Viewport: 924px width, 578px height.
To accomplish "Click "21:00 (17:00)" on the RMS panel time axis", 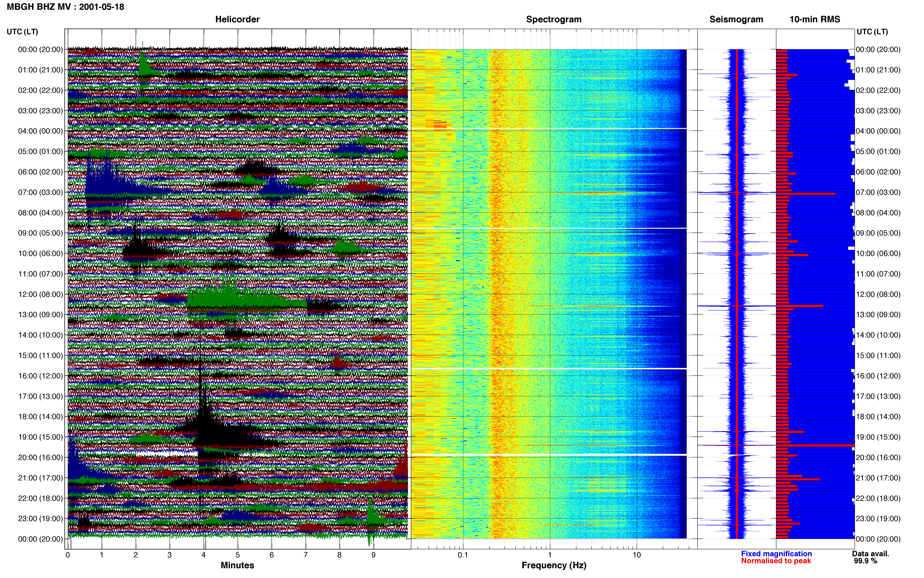I will click(x=878, y=478).
